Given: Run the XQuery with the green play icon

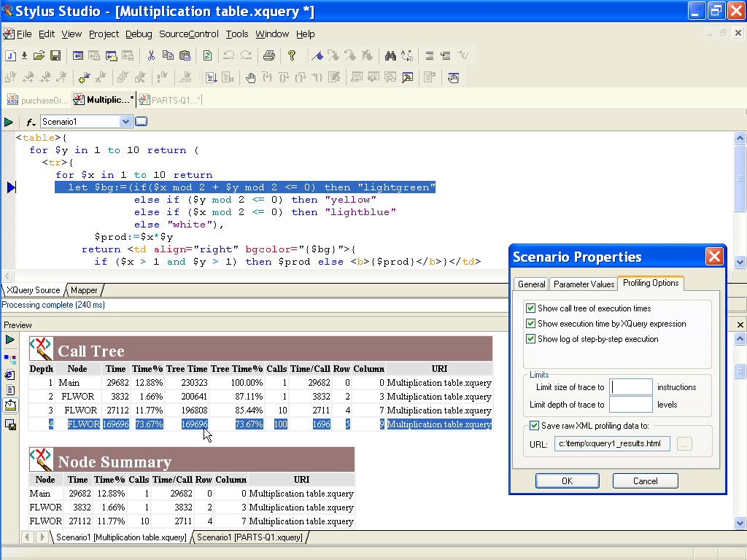Looking at the screenshot, I should tap(9, 122).
